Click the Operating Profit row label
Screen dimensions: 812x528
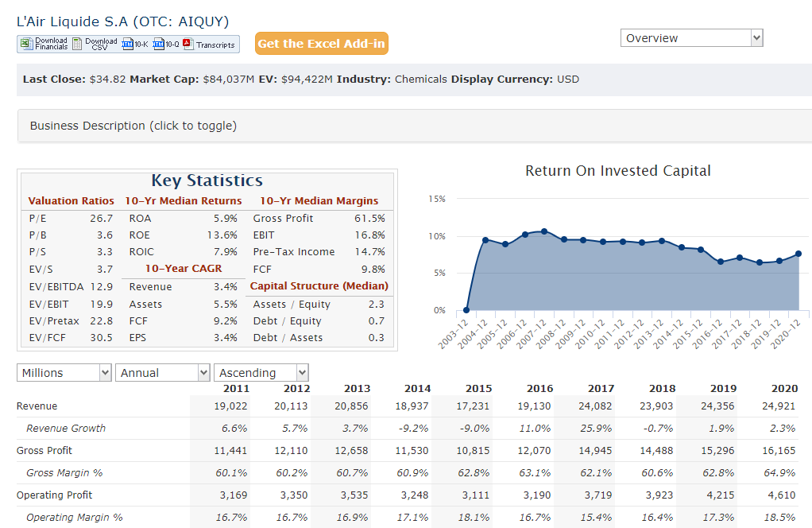[x=54, y=495]
